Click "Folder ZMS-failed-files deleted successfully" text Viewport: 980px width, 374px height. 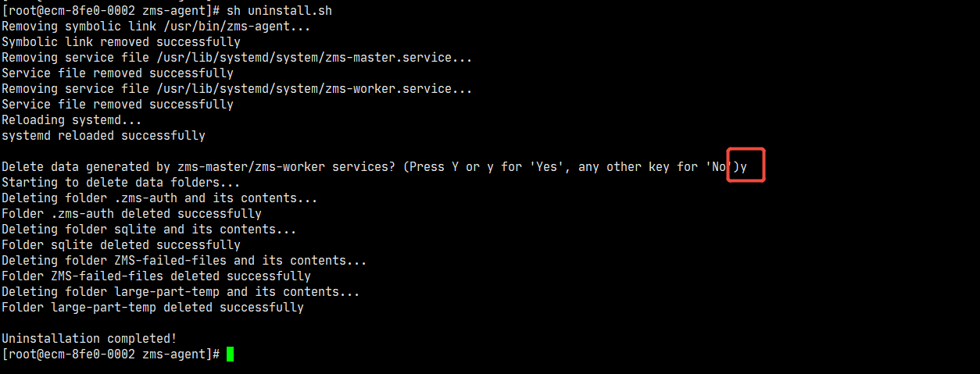[156, 276]
